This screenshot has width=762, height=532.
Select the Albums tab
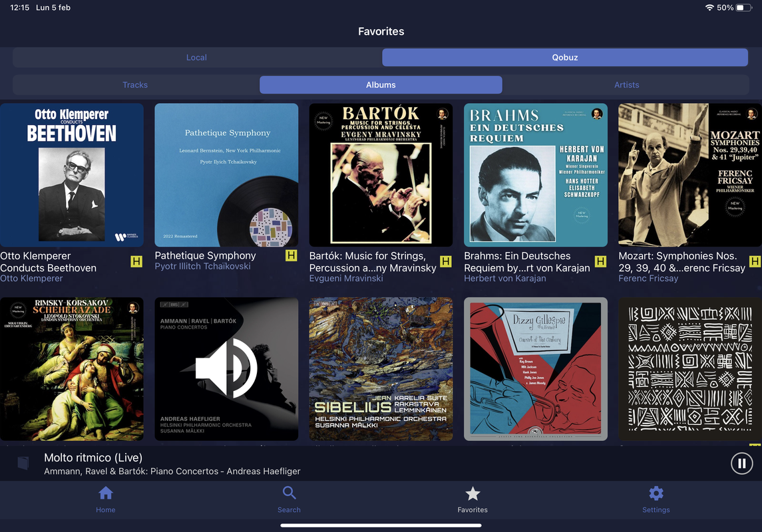point(381,85)
